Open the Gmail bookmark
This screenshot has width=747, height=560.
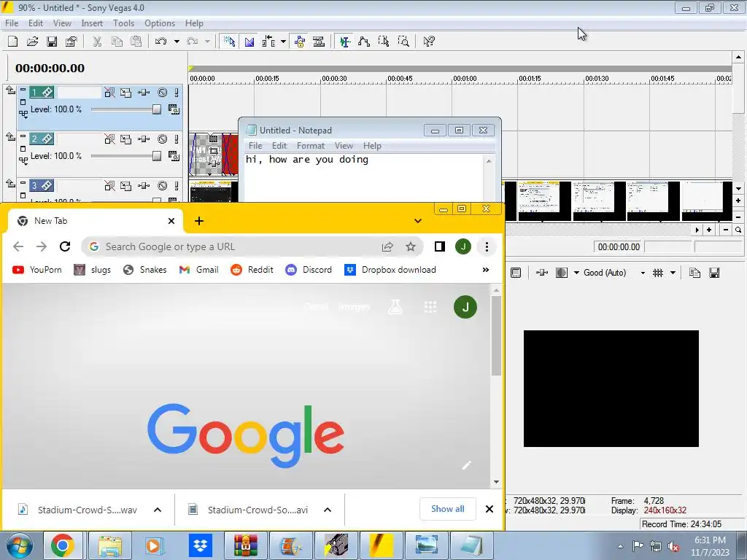coord(198,270)
